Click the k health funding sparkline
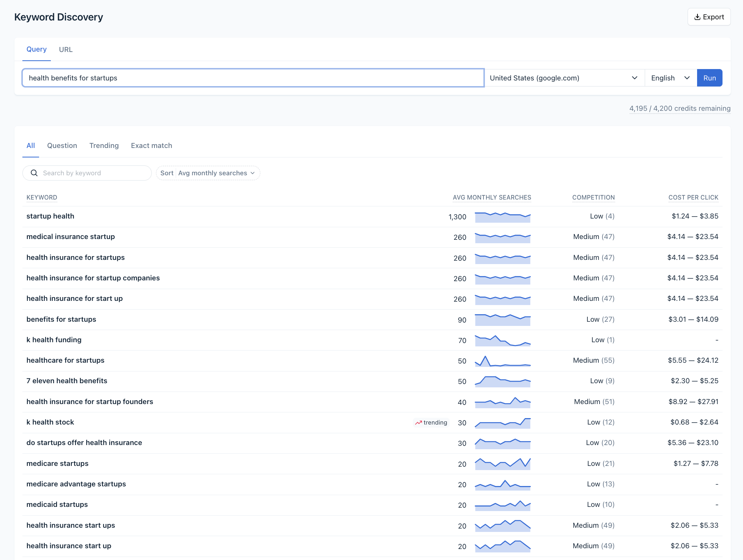743x560 pixels. pos(502,340)
